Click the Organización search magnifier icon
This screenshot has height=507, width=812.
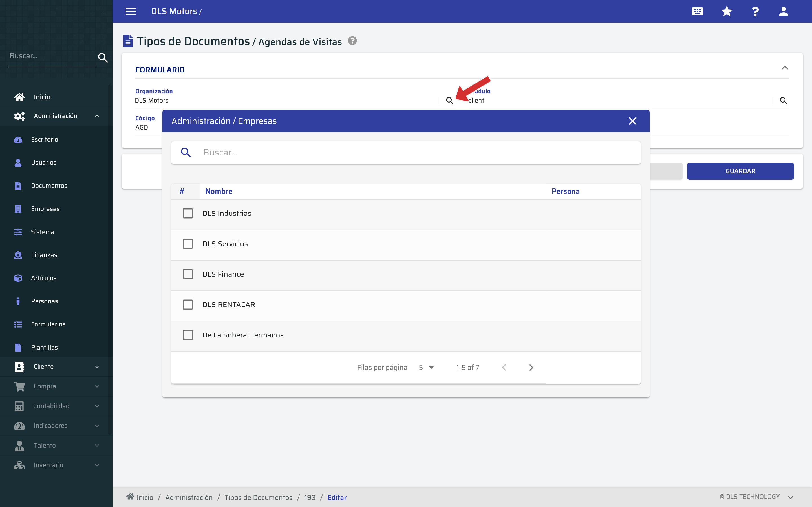click(449, 101)
